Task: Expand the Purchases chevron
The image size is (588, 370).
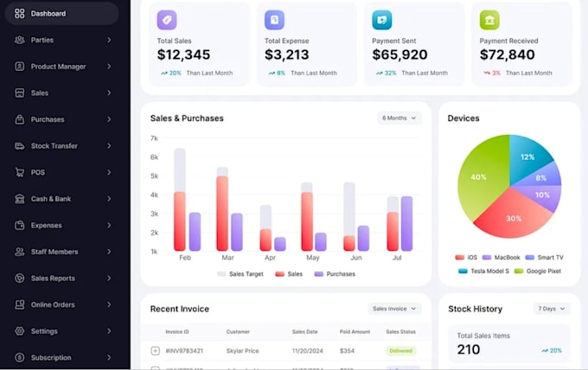Action: tap(109, 119)
